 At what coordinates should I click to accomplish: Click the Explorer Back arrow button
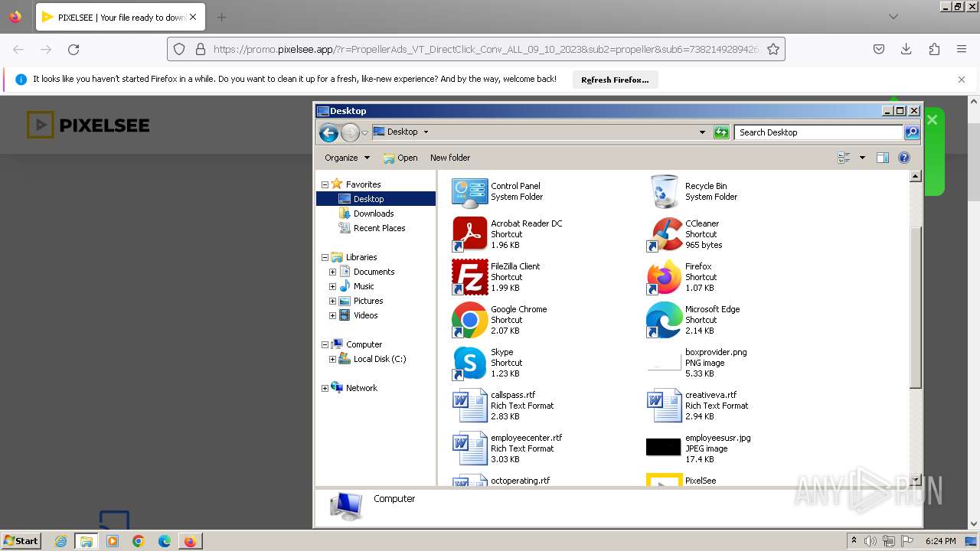coord(328,132)
